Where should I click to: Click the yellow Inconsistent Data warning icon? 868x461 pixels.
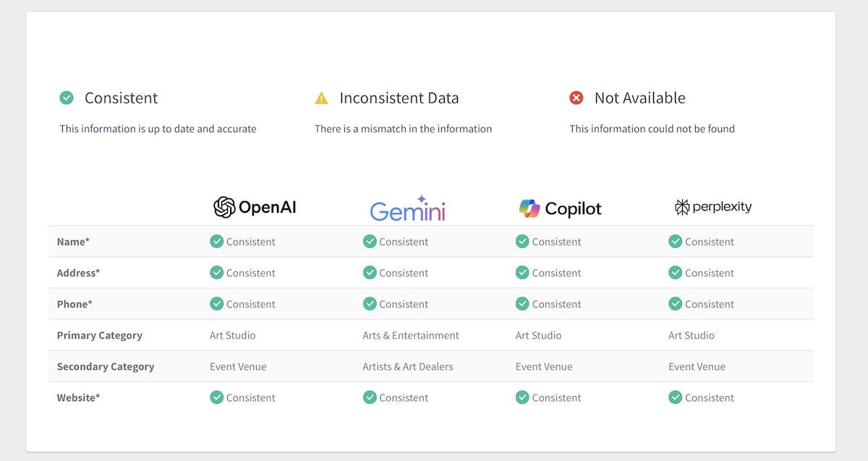coord(321,98)
